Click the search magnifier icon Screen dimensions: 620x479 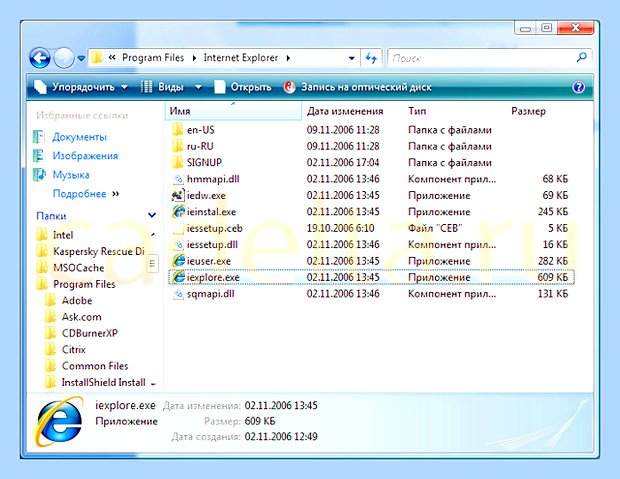tap(582, 58)
